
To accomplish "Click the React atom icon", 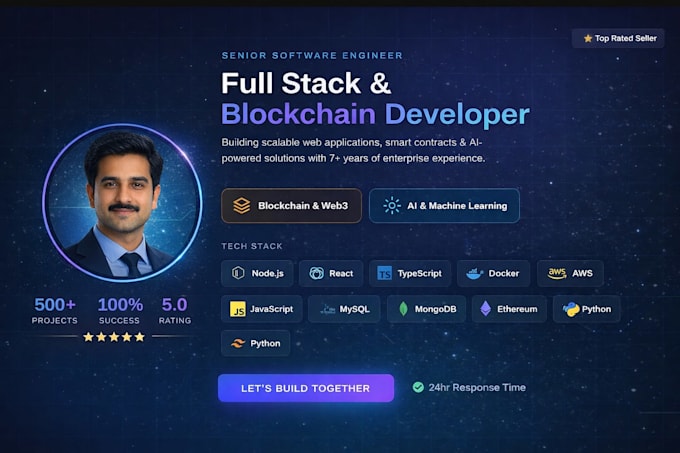I will [317, 273].
